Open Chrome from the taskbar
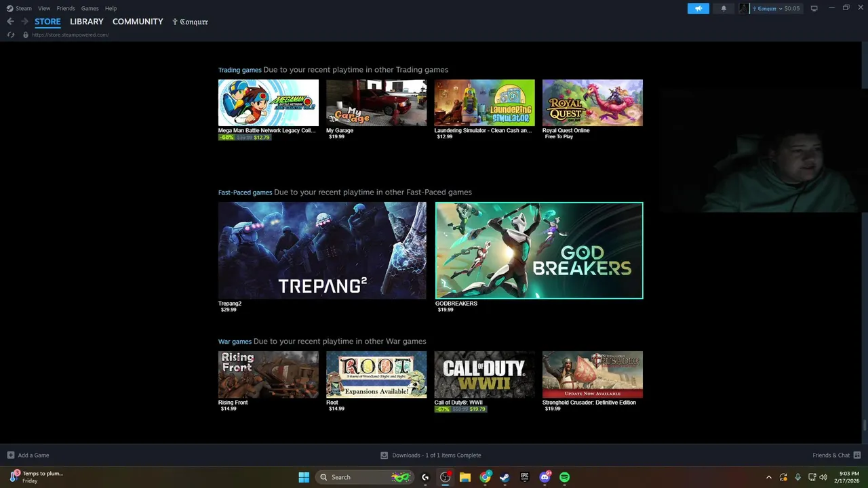868x488 pixels. (x=486, y=477)
